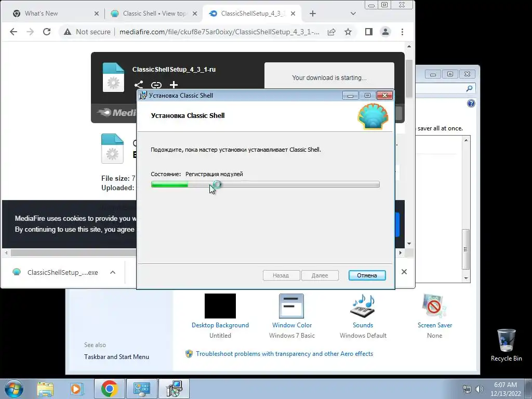Click the volume speaker tray icon
This screenshot has height=399, width=532.
(x=480, y=389)
